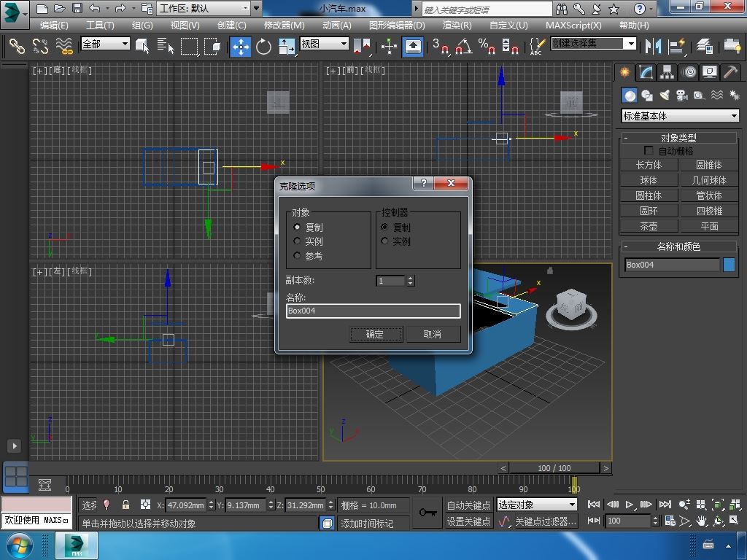Click the Play Animation button
Image resolution: width=747 pixels, height=560 pixels.
[x=630, y=505]
